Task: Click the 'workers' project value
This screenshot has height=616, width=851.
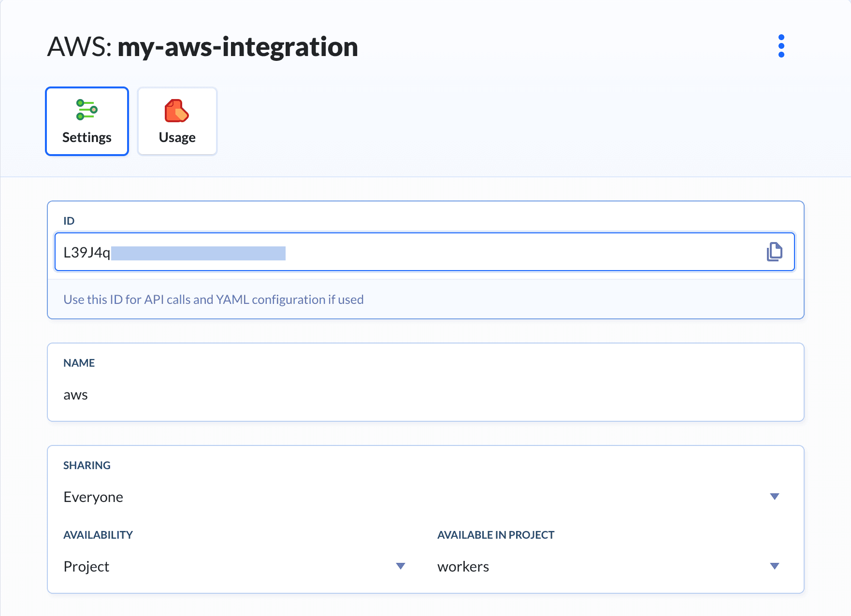Action: click(x=463, y=567)
